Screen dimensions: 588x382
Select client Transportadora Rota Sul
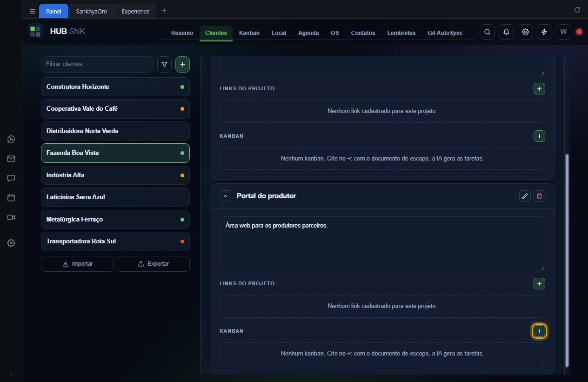115,241
